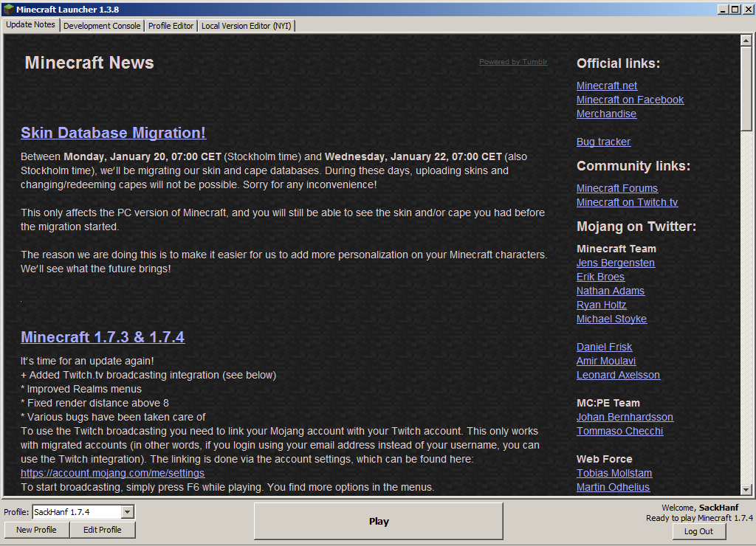Click the Minecraft Launcher title bar icon
Screen dimensions: 756x546
(8, 9)
